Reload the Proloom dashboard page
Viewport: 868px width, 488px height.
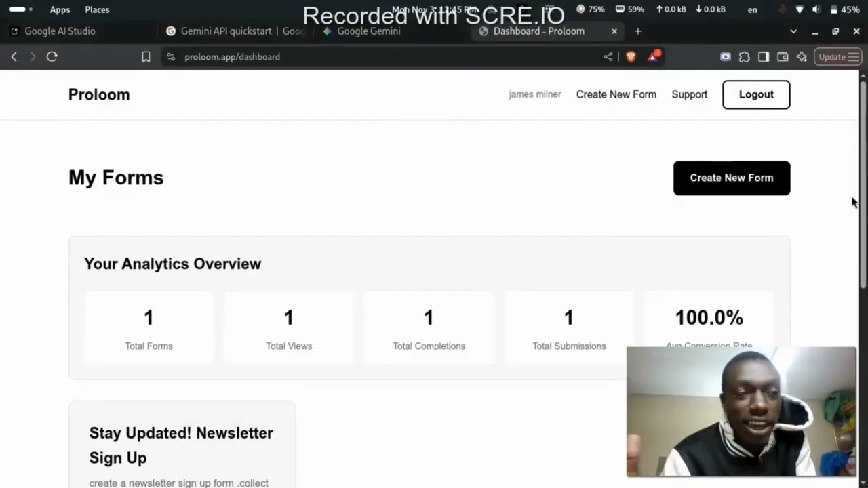coord(52,57)
